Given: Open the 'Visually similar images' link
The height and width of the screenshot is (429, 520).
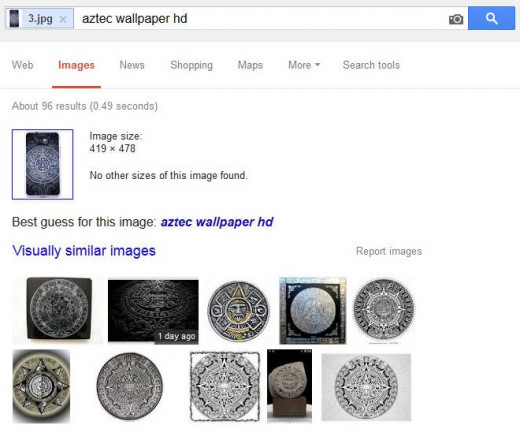Looking at the screenshot, I should (x=84, y=251).
